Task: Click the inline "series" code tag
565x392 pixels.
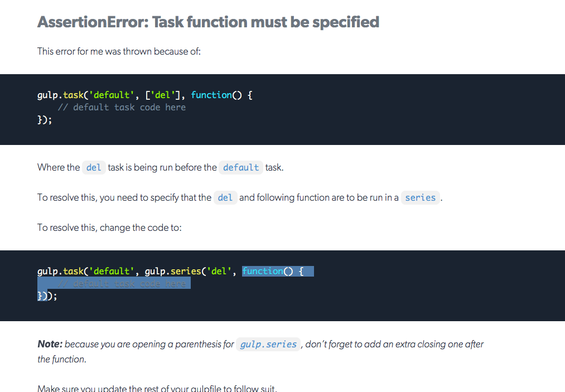Action: tap(420, 197)
